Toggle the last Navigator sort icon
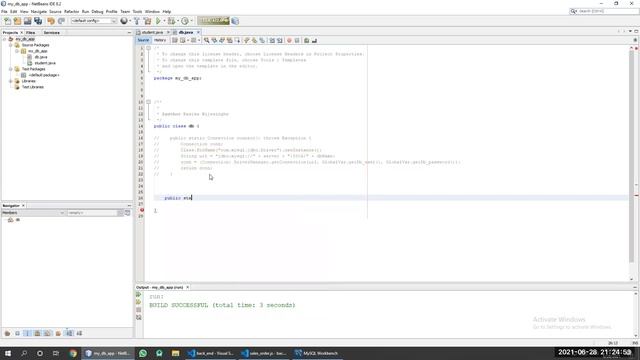The width and height of the screenshot is (640, 360). [x=79, y=333]
